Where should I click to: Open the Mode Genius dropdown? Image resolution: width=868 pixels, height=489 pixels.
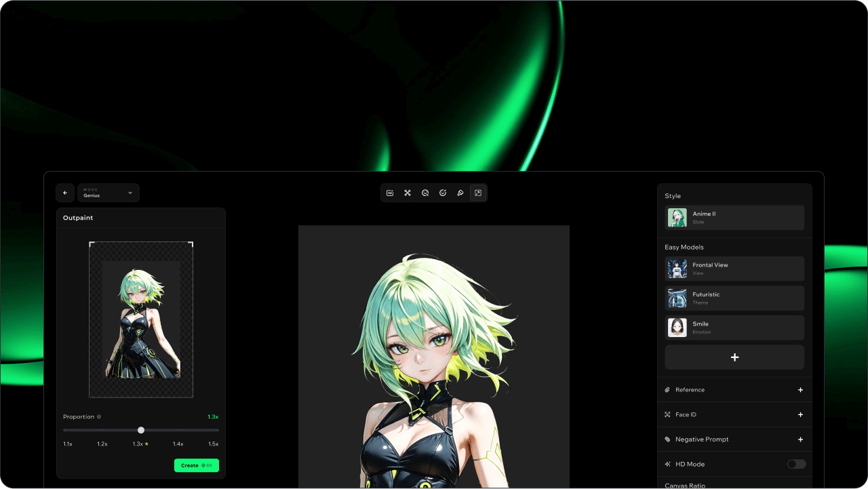108,193
